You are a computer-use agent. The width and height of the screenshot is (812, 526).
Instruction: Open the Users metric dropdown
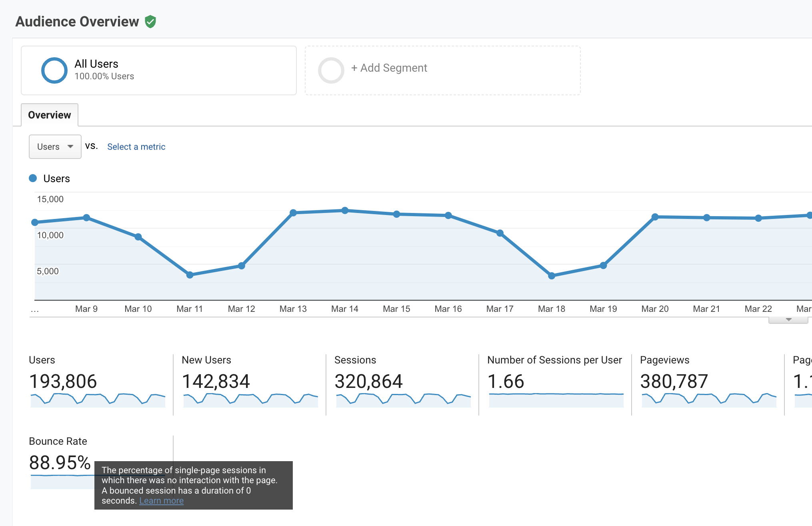tap(55, 147)
